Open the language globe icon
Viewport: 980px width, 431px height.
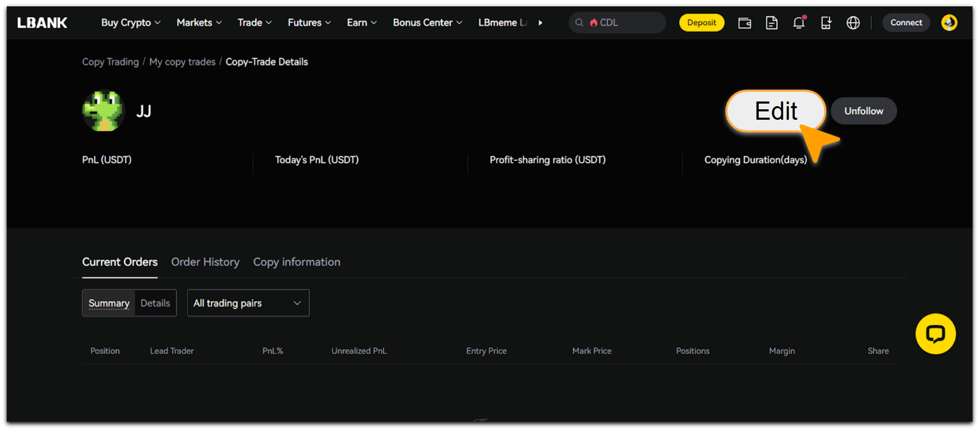[853, 23]
